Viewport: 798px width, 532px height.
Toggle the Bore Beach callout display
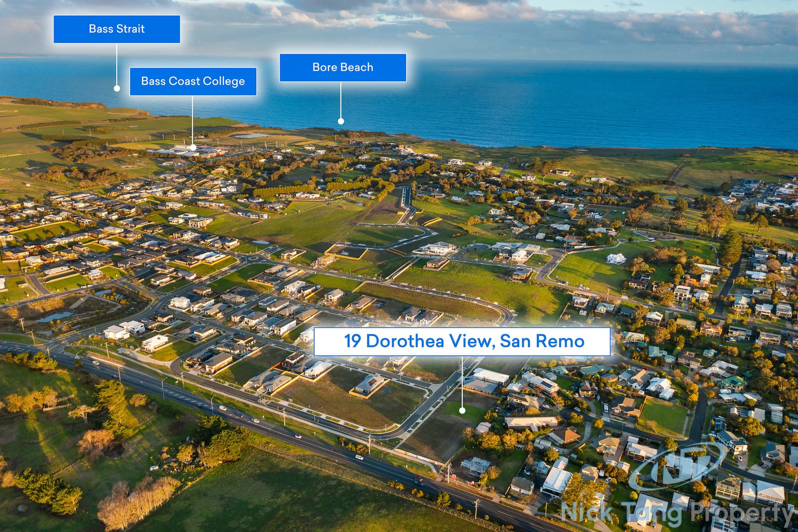pyautogui.click(x=343, y=67)
